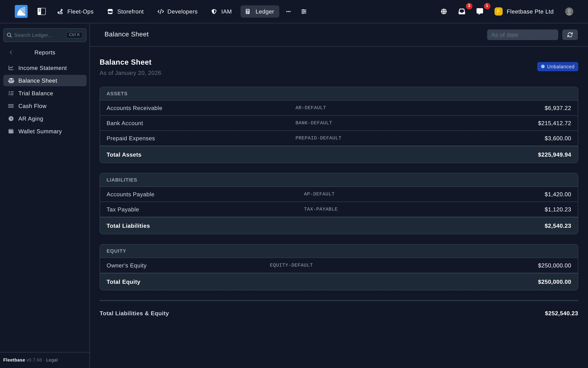Click the Total Assets amount $225,949.94
The height and width of the screenshot is (368, 588).
click(555, 155)
